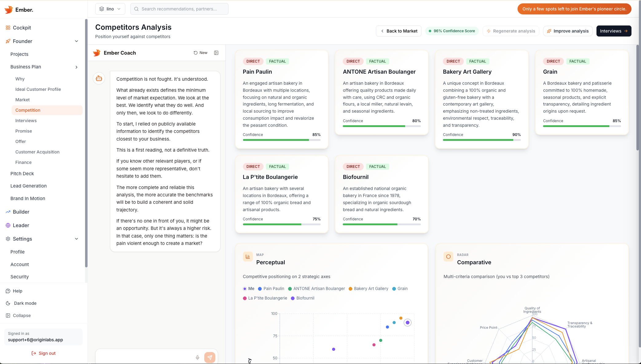Click the orange send message icon
The width and height of the screenshot is (641, 364).
(x=210, y=357)
